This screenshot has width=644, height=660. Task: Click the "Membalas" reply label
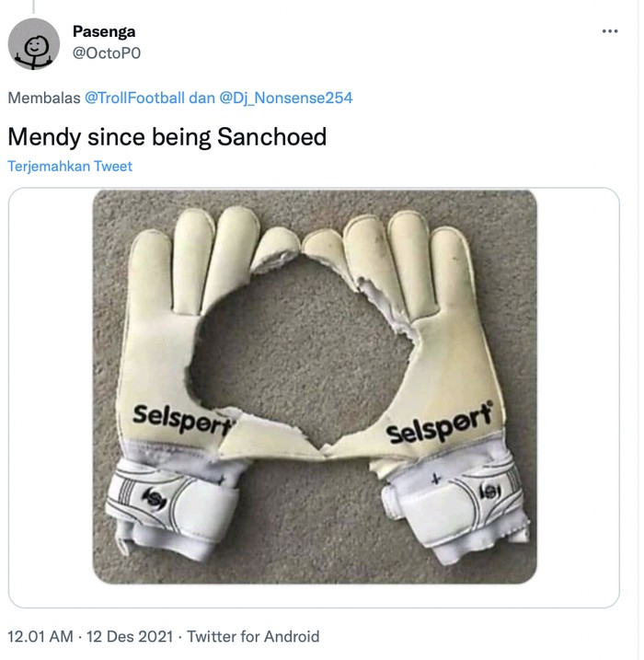click(44, 98)
